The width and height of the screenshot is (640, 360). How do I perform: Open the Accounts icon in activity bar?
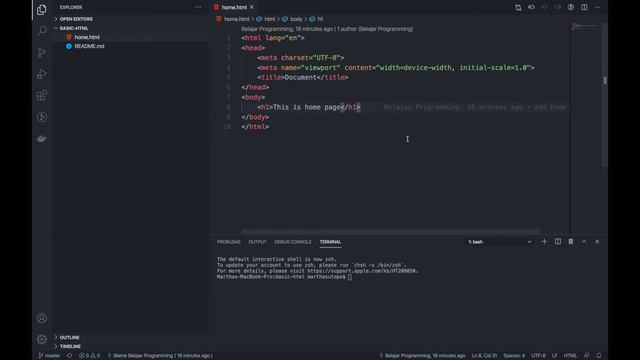tap(42, 318)
